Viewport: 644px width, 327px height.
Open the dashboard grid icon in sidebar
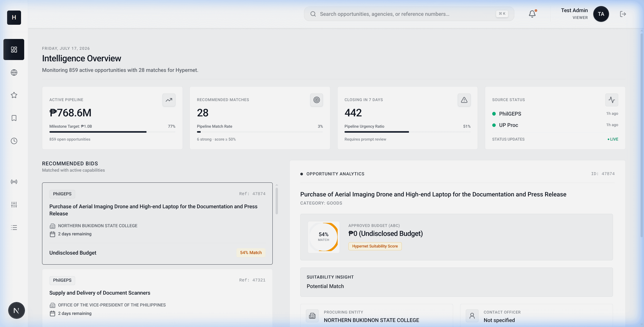(x=14, y=49)
